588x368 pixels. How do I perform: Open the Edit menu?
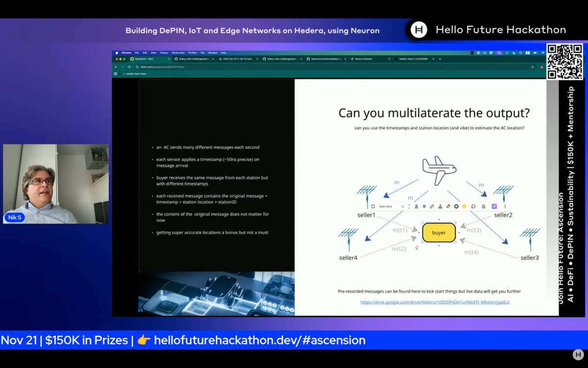pyautogui.click(x=145, y=53)
